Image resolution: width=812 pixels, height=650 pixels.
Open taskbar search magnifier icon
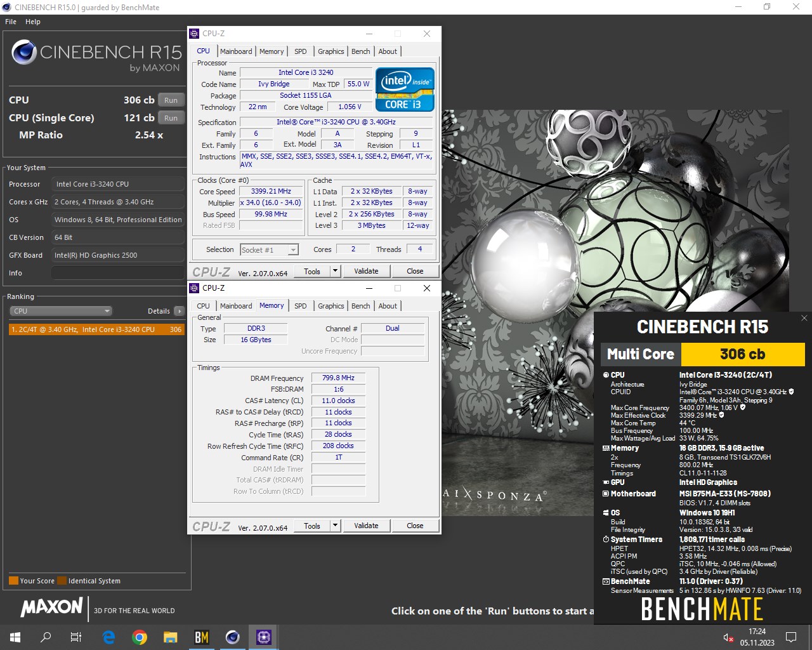point(46,637)
